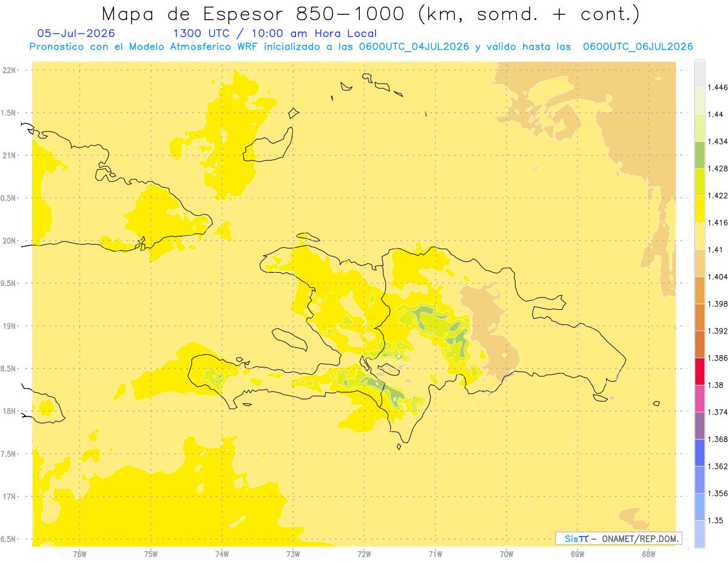Click the legend value '1.41'
Screen dimensions: 728x562
coord(716,250)
